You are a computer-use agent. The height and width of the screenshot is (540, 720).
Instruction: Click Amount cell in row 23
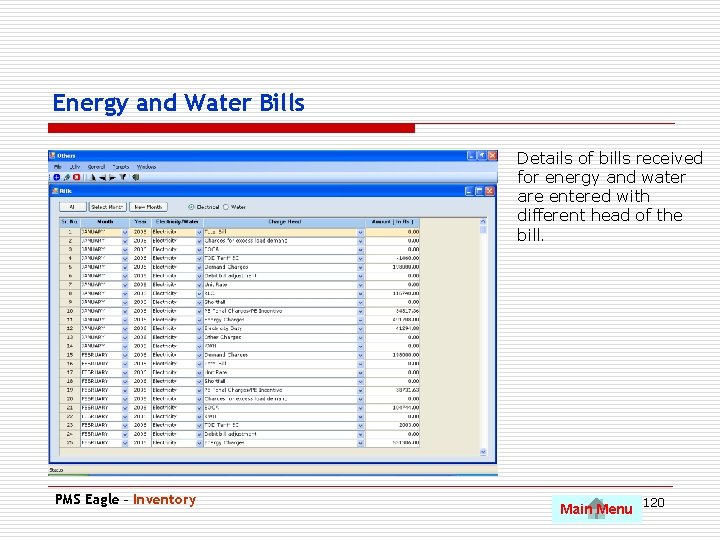(x=393, y=426)
